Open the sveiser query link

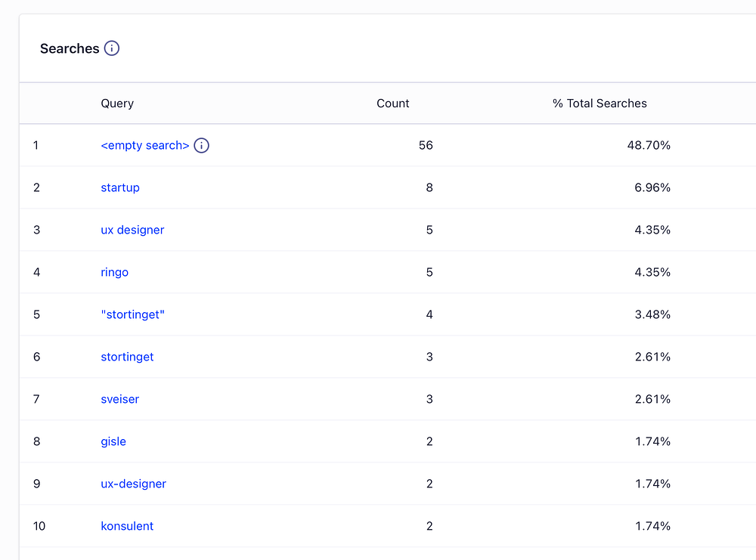tap(119, 399)
